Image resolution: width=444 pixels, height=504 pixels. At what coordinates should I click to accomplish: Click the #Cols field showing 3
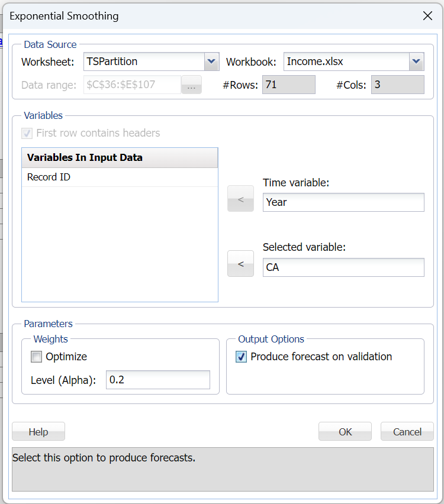(397, 85)
